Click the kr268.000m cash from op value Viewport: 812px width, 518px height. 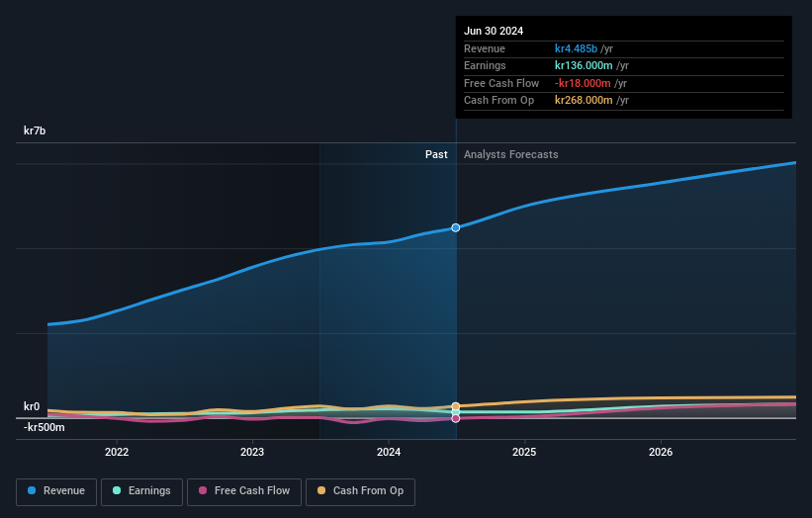pyautogui.click(x=584, y=101)
